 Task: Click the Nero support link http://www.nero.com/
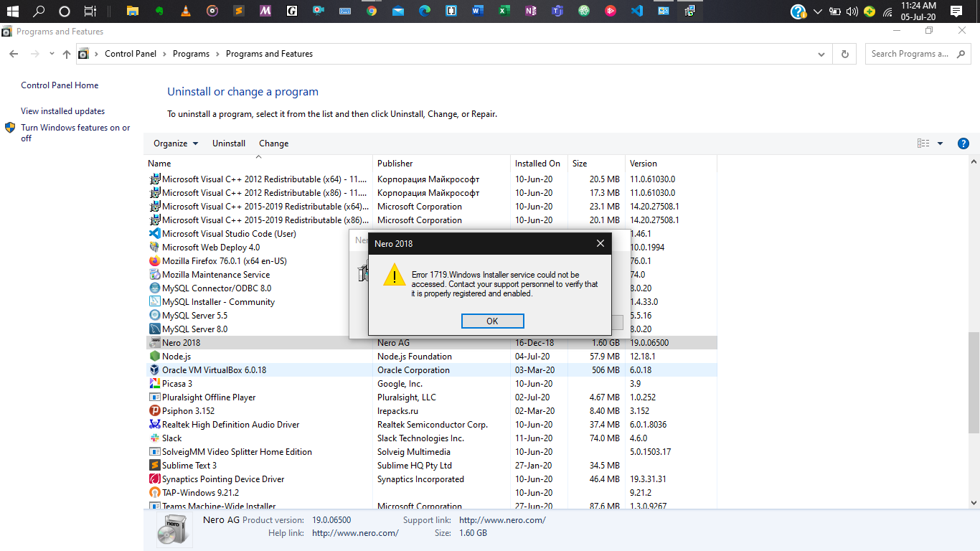tap(502, 520)
